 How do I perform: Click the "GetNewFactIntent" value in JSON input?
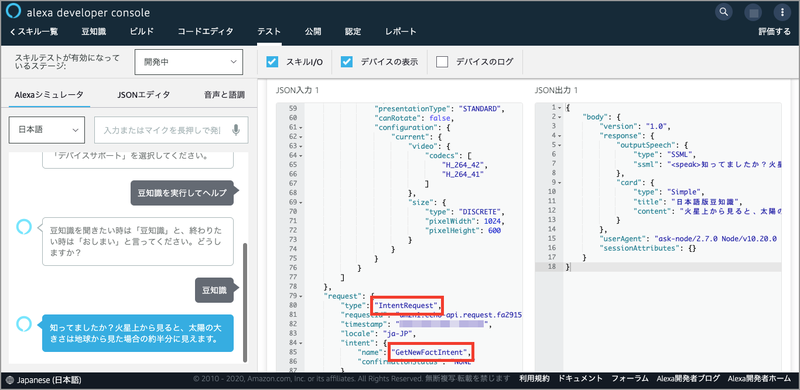pos(432,352)
